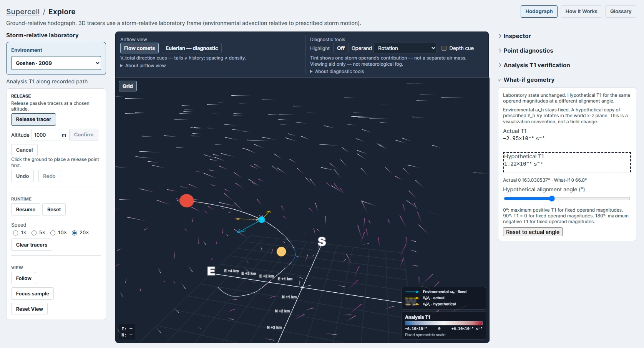This screenshot has height=348, width=644.
Task: Reset the runtime
Action: coord(54,209)
